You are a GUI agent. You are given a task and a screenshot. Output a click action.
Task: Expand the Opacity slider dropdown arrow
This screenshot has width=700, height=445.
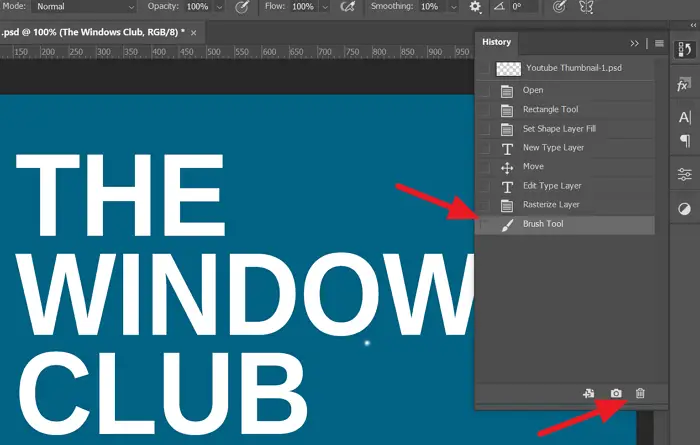click(219, 7)
